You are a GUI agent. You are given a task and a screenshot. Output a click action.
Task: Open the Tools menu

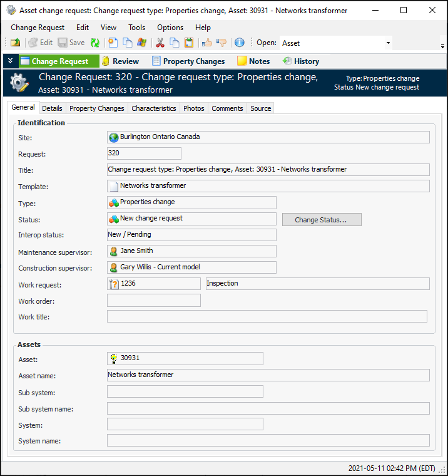tap(136, 28)
